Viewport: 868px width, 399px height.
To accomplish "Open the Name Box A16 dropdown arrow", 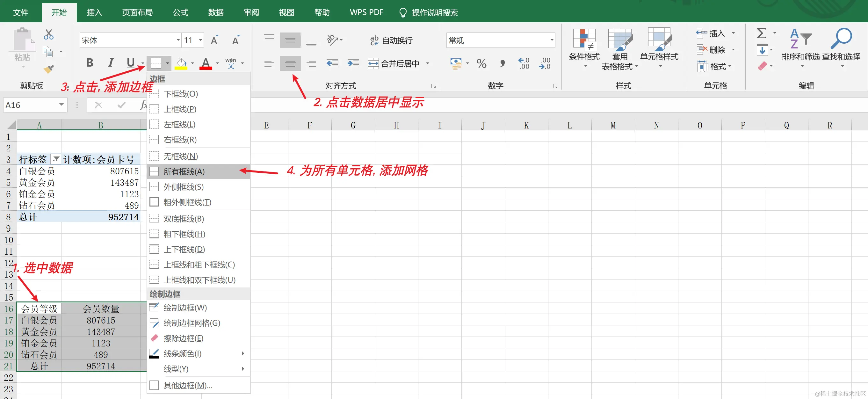I will click(x=61, y=105).
